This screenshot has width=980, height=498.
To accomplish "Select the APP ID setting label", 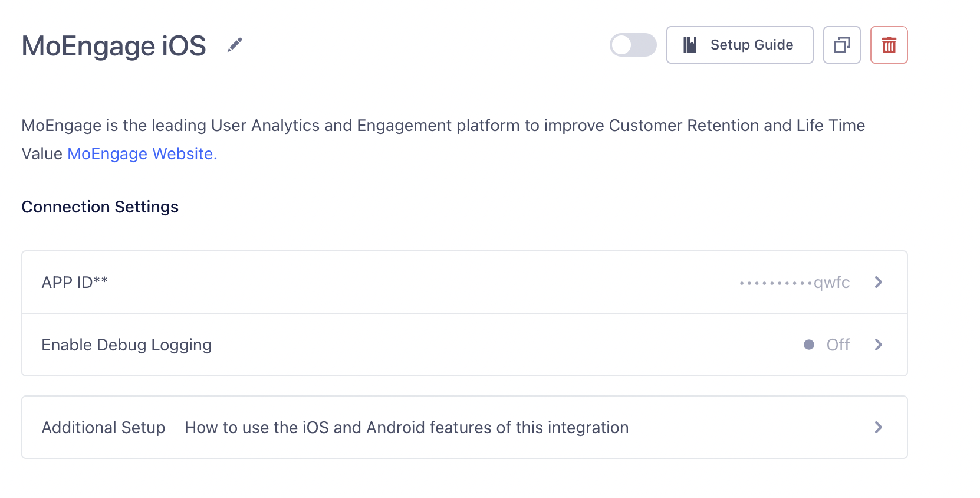I will tap(74, 283).
